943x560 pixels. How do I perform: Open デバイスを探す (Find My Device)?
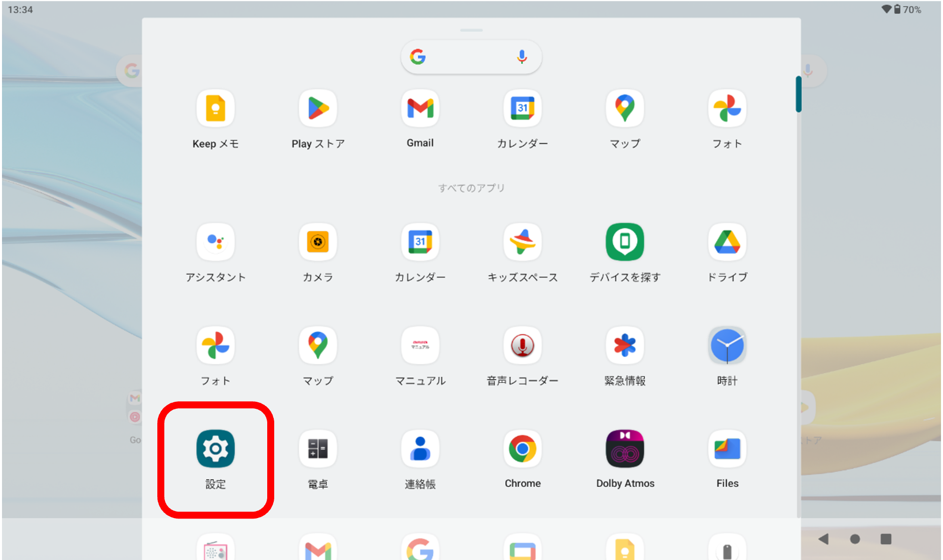[x=625, y=242]
